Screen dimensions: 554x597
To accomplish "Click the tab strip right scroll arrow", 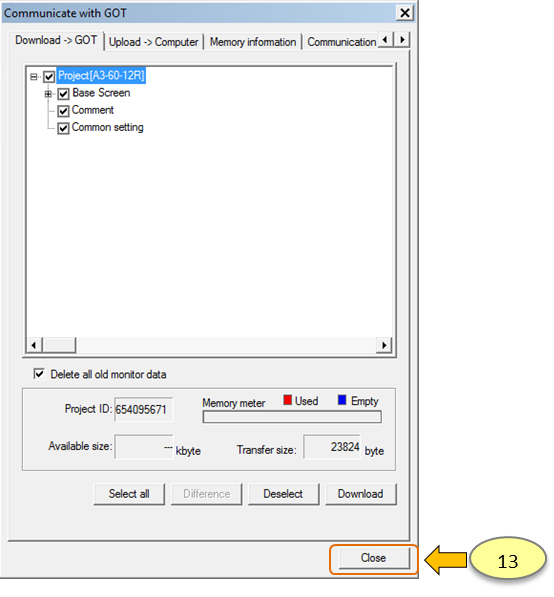I will pos(402,40).
